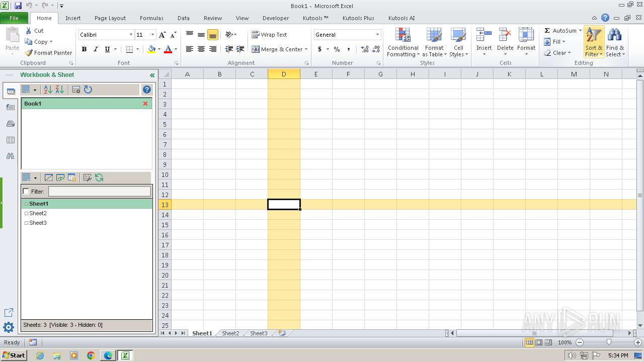Click the Insert Worksheet tab icon
644x362 pixels.
pyautogui.click(x=282, y=333)
